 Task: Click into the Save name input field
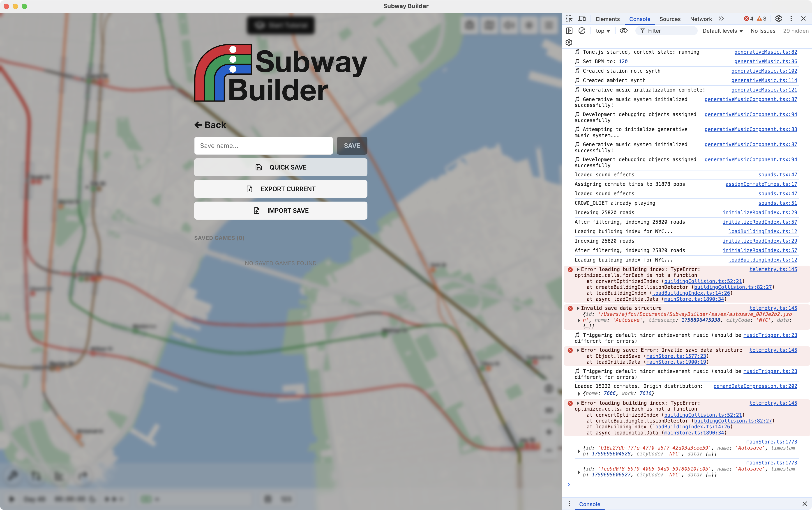click(263, 146)
